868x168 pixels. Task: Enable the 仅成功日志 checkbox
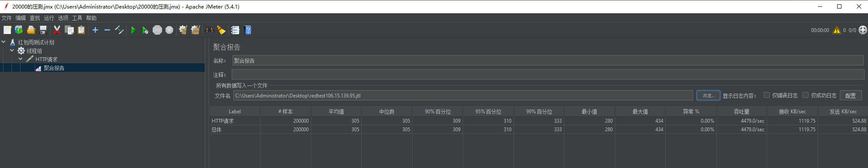(x=806, y=95)
